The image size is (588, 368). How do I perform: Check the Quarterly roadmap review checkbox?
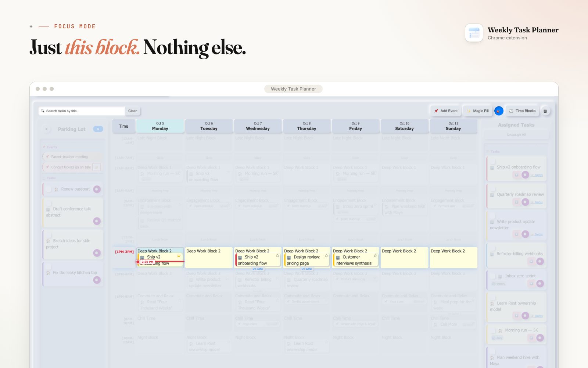492,189
